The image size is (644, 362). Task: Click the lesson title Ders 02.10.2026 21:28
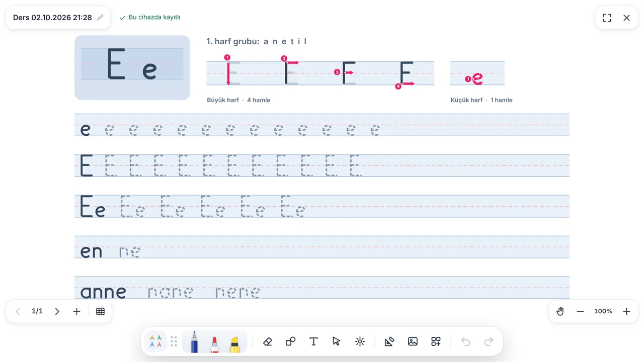click(x=52, y=18)
